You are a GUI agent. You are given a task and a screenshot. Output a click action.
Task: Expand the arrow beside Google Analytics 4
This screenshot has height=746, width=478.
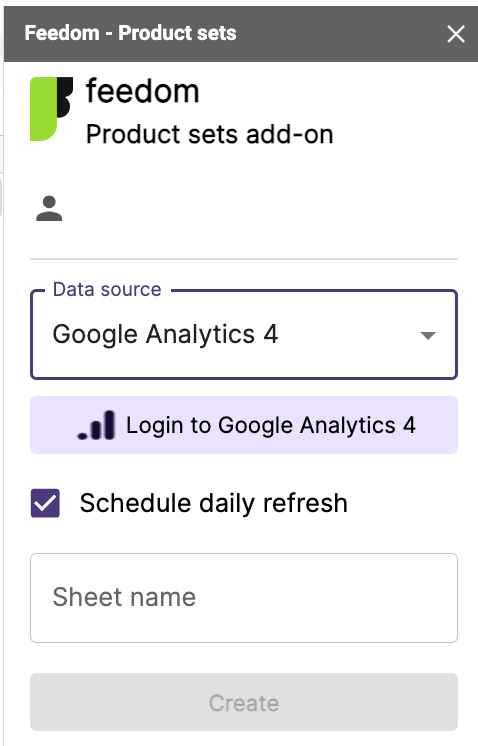pos(428,335)
